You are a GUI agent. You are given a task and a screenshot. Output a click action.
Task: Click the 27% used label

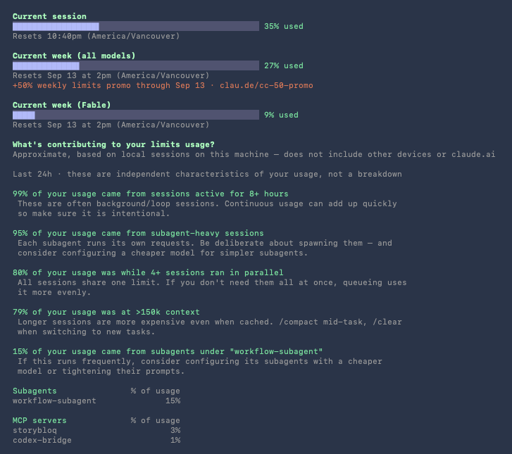click(284, 66)
